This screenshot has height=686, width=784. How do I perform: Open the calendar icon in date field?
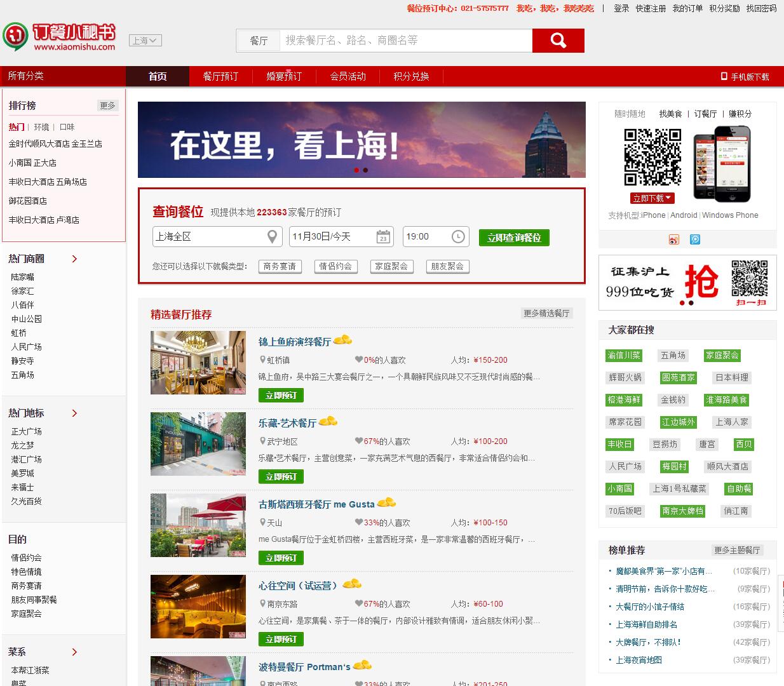click(x=383, y=237)
